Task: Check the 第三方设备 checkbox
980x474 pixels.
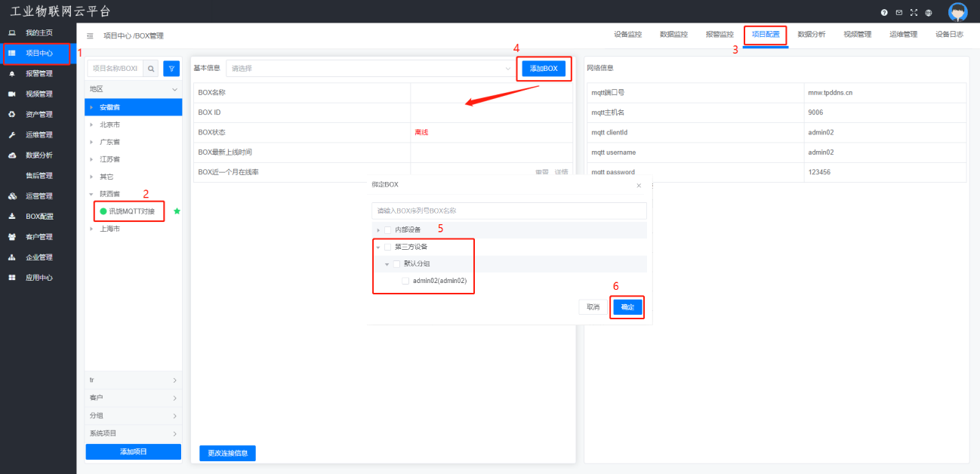Action: (x=388, y=247)
